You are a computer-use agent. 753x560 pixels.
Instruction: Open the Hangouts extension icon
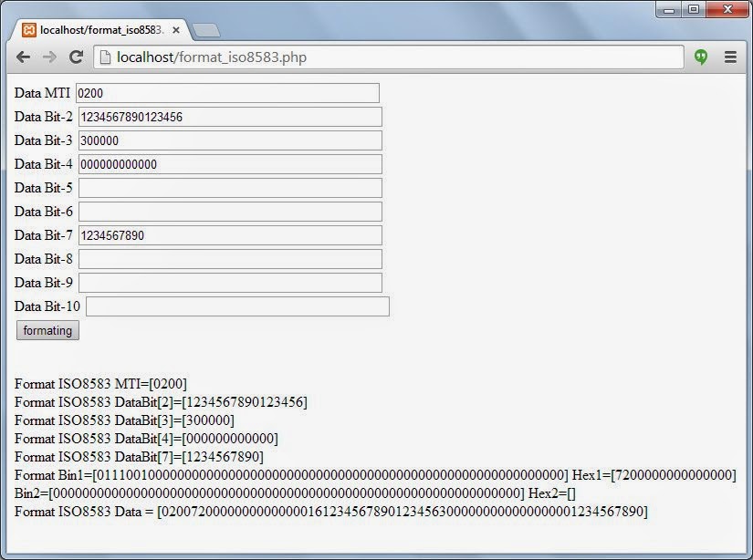click(701, 57)
